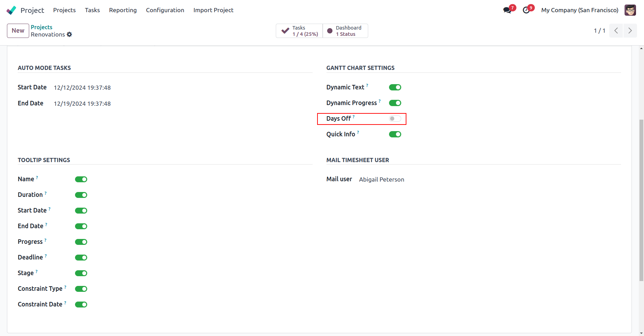Click the Dynamic Text help question mark
Viewport: 644px width, 336px height.
pos(367,85)
